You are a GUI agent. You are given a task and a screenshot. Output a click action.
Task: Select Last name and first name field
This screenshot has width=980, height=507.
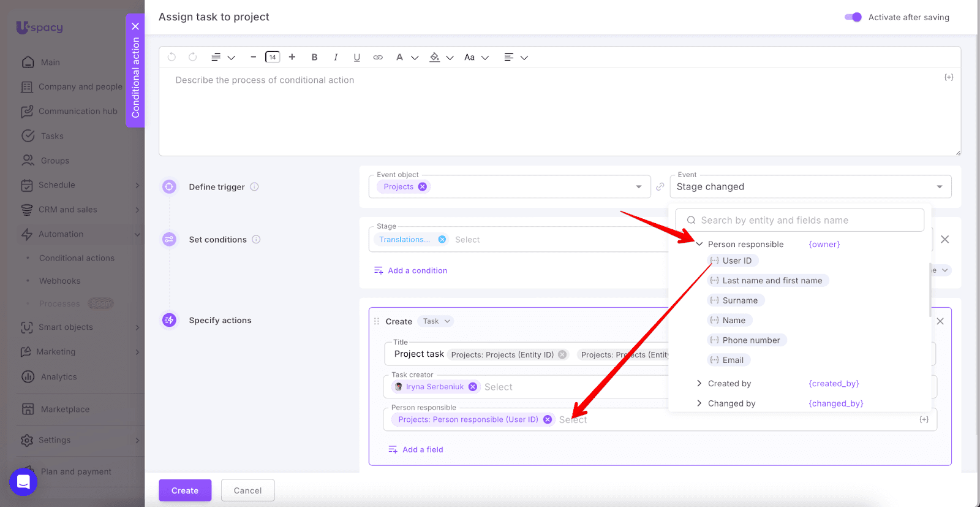[771, 281]
